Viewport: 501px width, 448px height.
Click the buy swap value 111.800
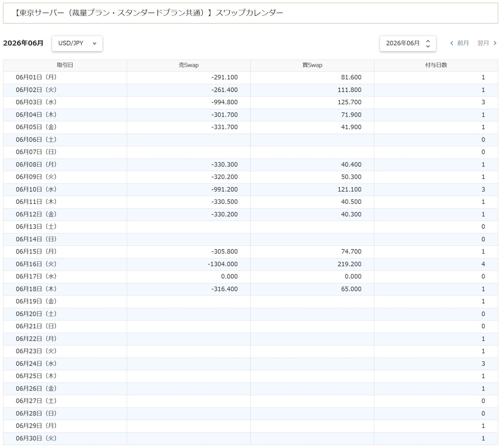click(349, 90)
